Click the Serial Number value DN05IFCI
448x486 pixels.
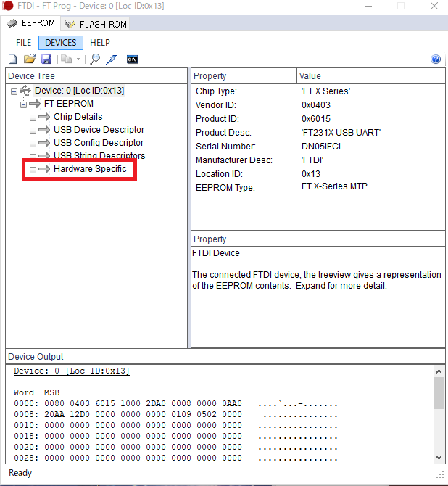(321, 147)
